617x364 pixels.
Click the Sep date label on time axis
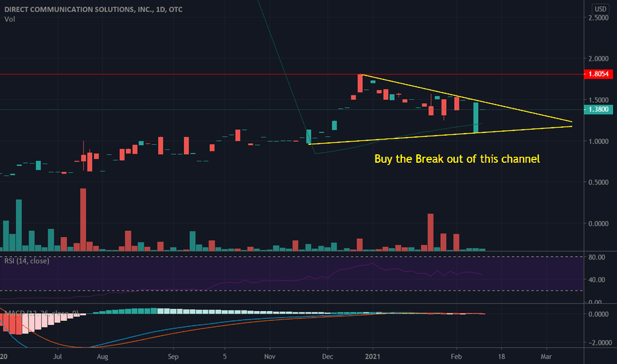coord(173,357)
